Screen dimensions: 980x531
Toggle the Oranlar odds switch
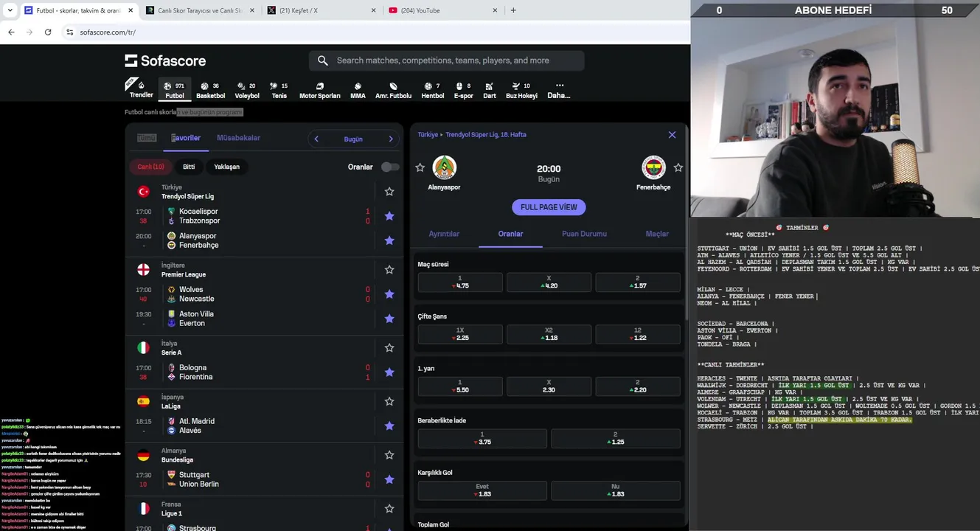(x=390, y=167)
